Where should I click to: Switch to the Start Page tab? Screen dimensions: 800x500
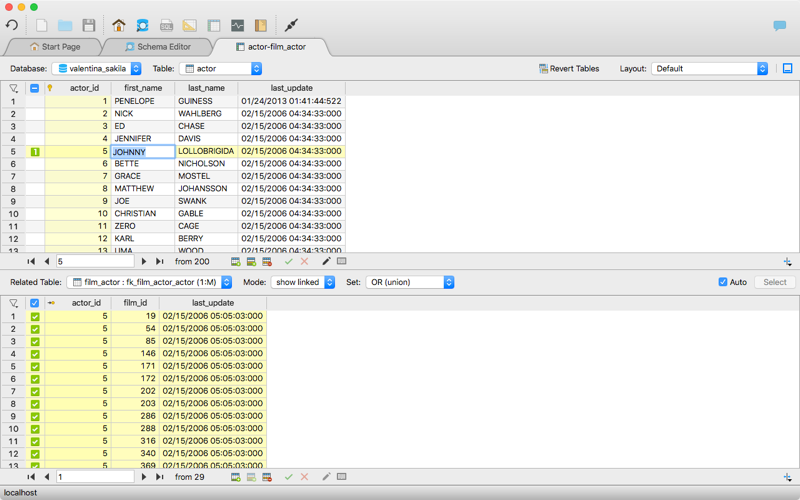(x=55, y=46)
